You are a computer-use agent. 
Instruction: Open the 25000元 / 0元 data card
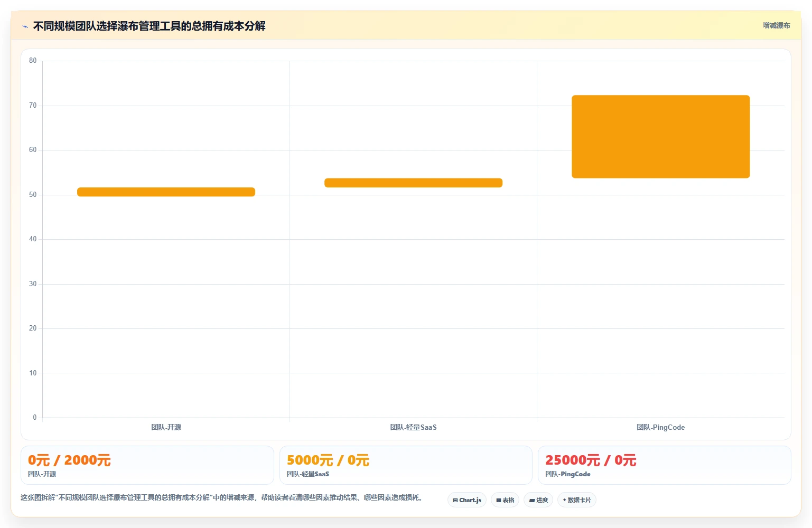click(x=665, y=465)
